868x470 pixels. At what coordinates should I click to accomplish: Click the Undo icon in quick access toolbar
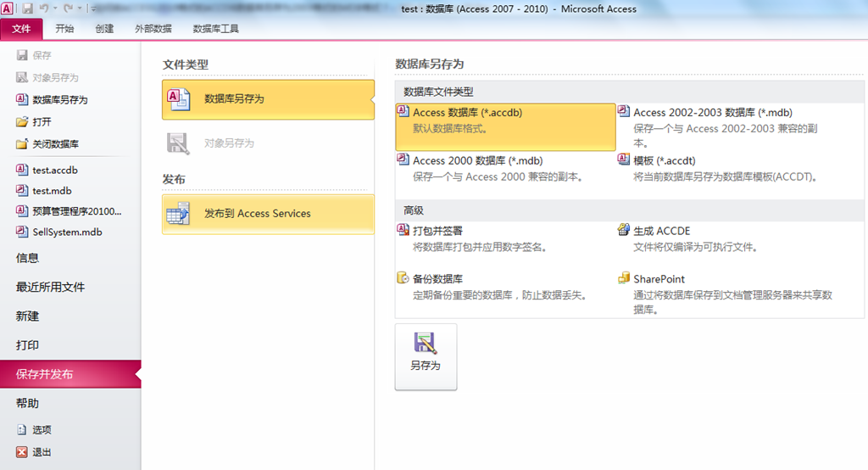[44, 8]
